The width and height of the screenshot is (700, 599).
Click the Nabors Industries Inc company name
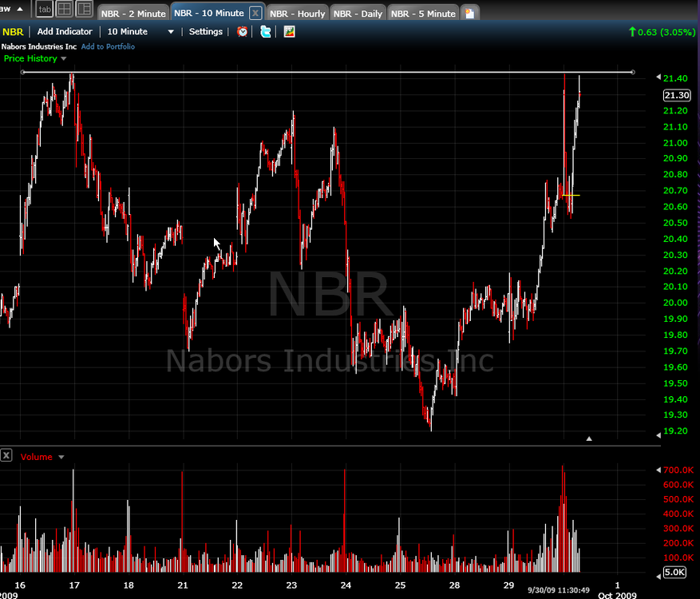[39, 46]
